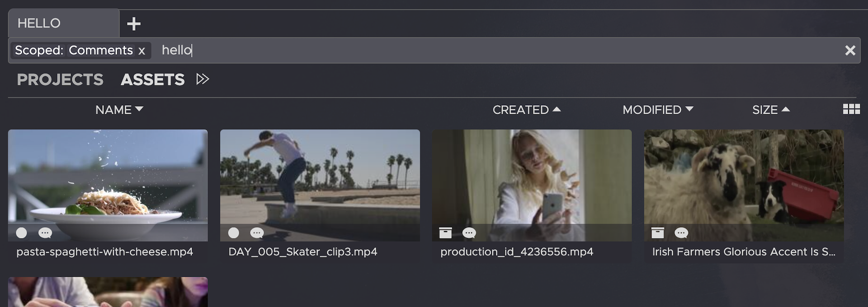The width and height of the screenshot is (868, 307).
Task: Sort assets by MODIFIED date
Action: click(657, 110)
